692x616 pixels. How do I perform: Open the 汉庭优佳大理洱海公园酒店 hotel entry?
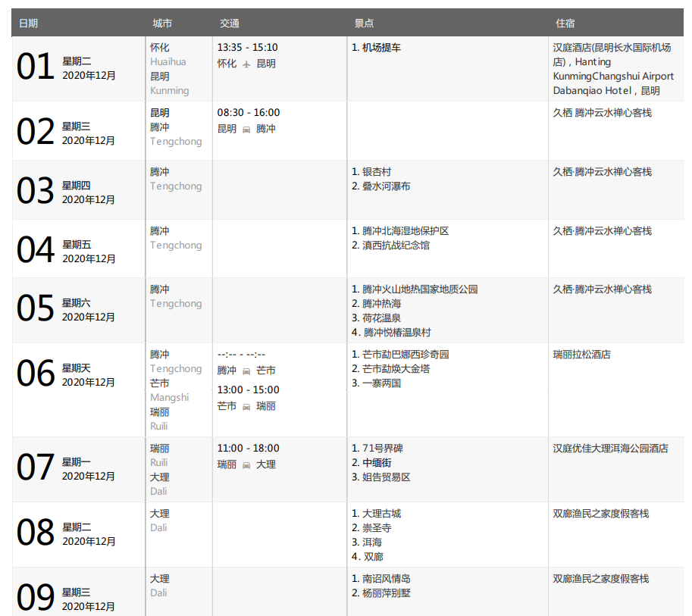coord(610,449)
